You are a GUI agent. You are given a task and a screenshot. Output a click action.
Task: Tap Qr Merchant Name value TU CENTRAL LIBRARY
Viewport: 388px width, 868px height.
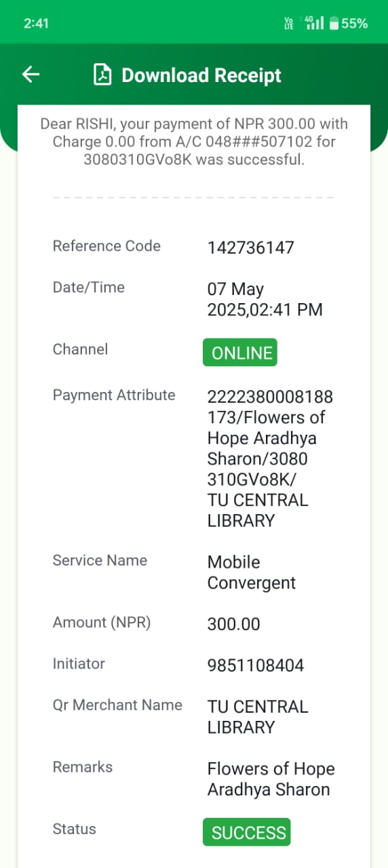pos(258,717)
